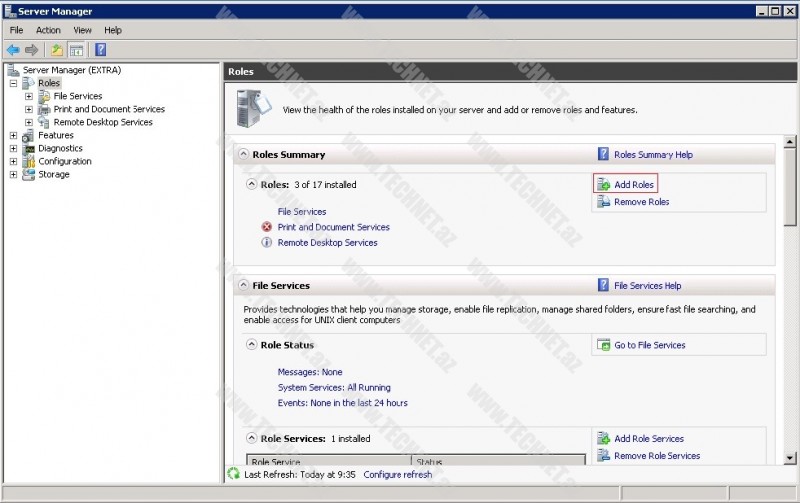Click the Print and Document Services link
Screen dimensions: 800x503
click(x=333, y=227)
